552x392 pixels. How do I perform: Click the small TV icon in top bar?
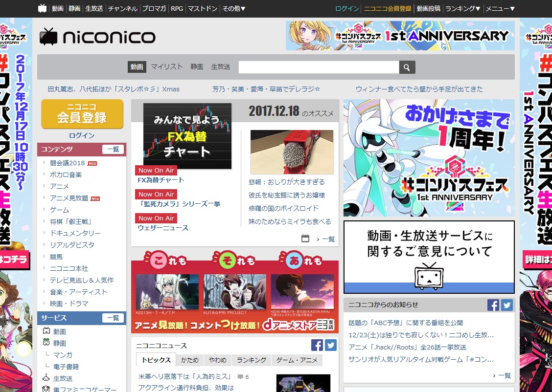[43, 8]
